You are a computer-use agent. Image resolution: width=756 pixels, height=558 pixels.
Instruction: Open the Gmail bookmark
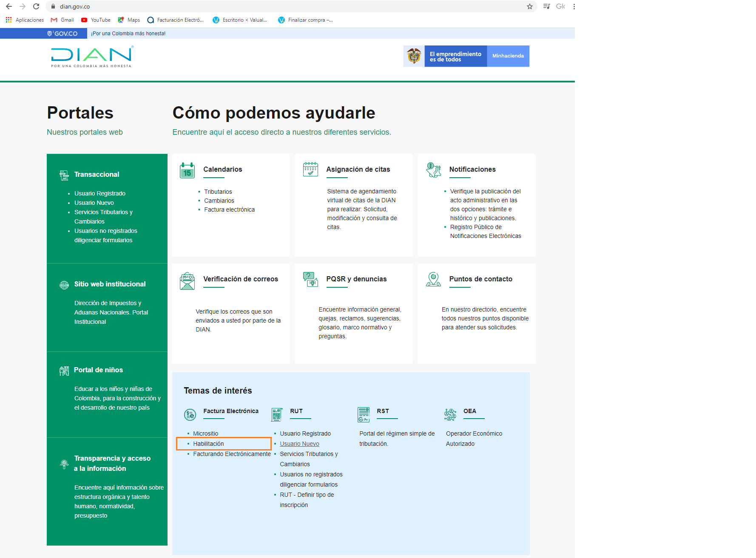[63, 20]
